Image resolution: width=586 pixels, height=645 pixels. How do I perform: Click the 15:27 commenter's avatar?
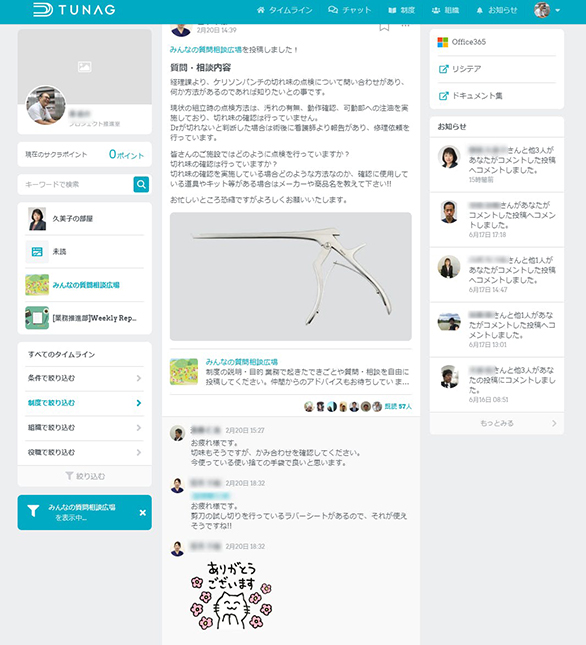click(177, 434)
